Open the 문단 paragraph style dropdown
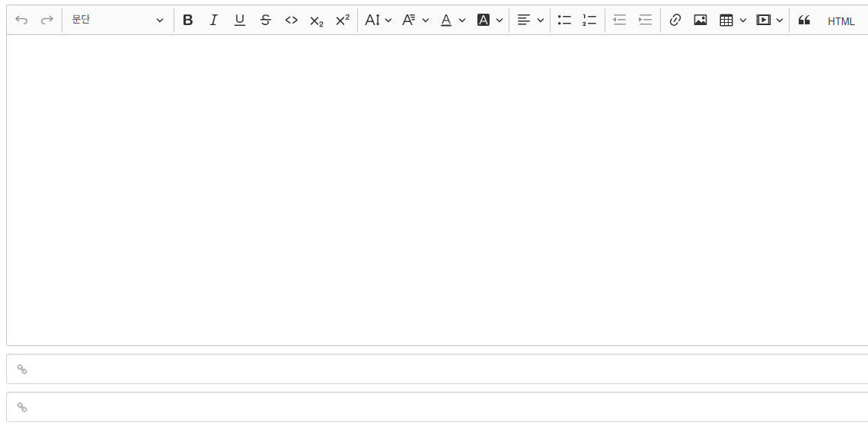Image resolution: width=868 pixels, height=432 pixels. pos(117,21)
